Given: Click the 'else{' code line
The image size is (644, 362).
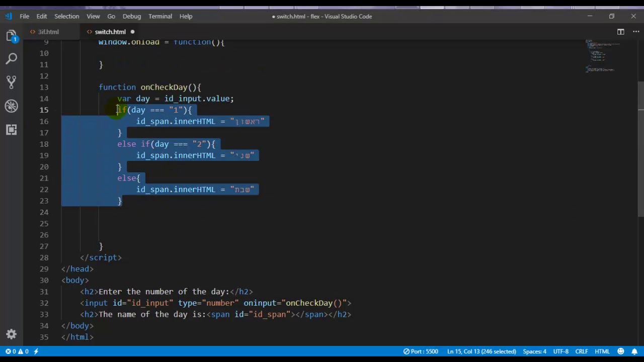Looking at the screenshot, I should (129, 178).
